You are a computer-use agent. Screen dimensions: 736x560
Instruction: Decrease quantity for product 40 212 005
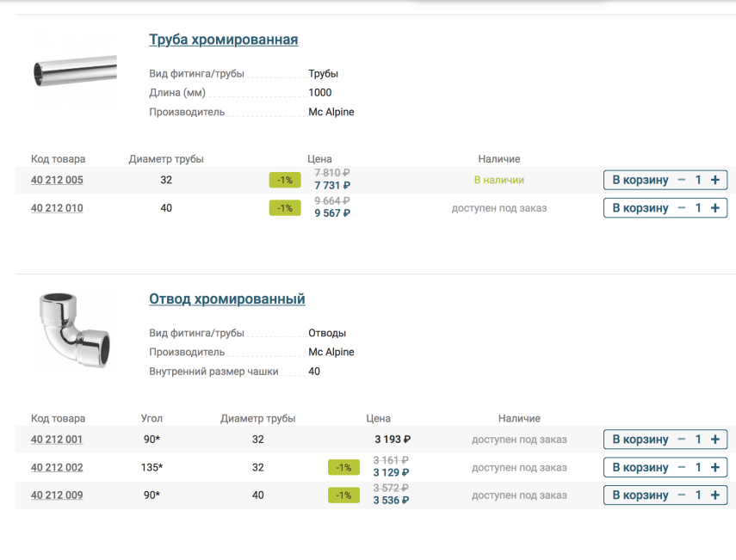(x=682, y=181)
